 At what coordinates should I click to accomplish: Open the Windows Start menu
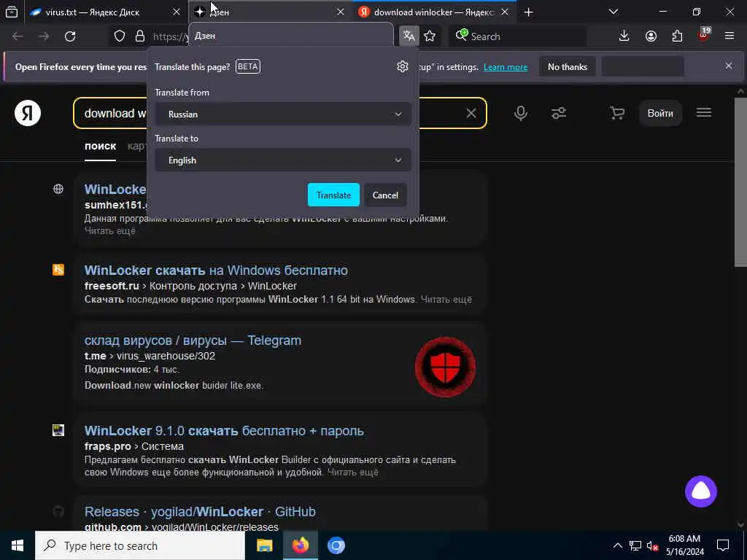point(18,545)
